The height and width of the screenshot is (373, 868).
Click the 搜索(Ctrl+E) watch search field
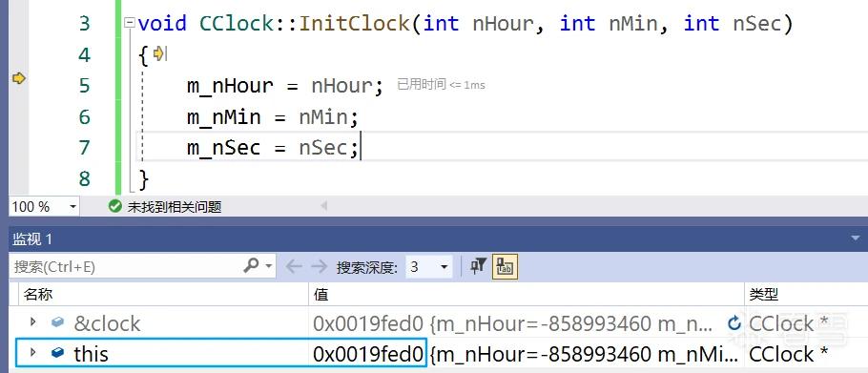[x=126, y=267]
